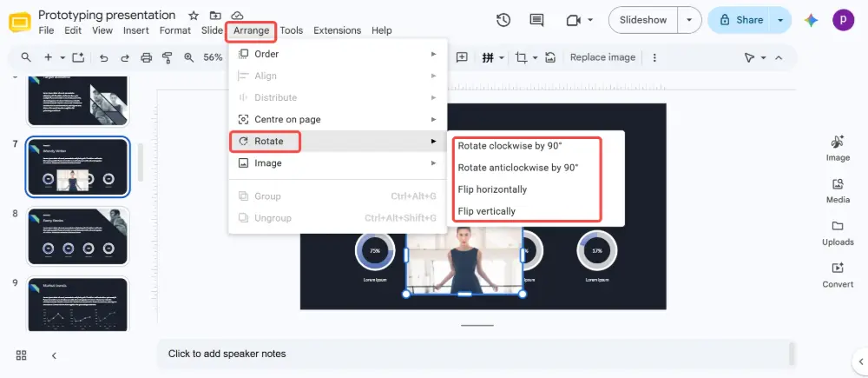
Task: Open the Insert menu
Action: coord(135,30)
